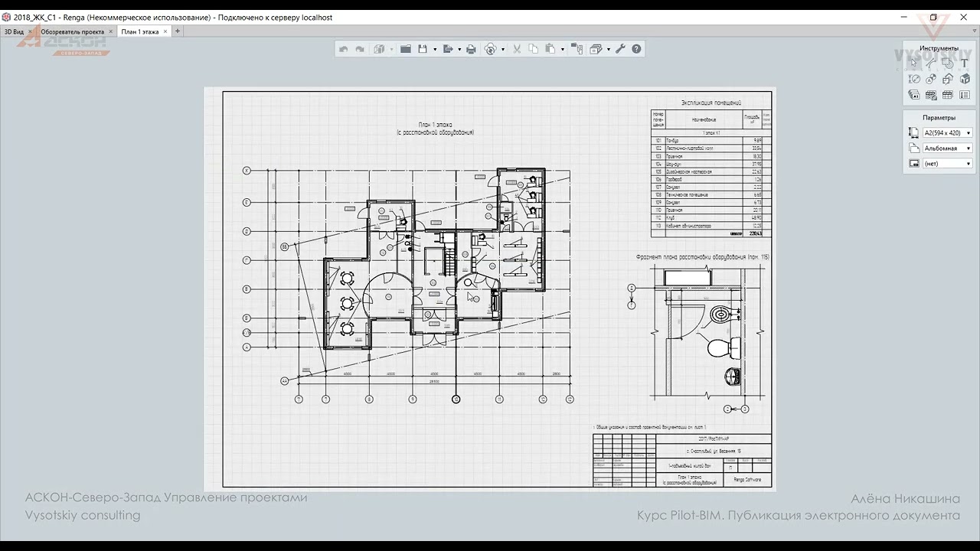Open help with the question mark icon
The image size is (980, 551).
click(x=636, y=49)
